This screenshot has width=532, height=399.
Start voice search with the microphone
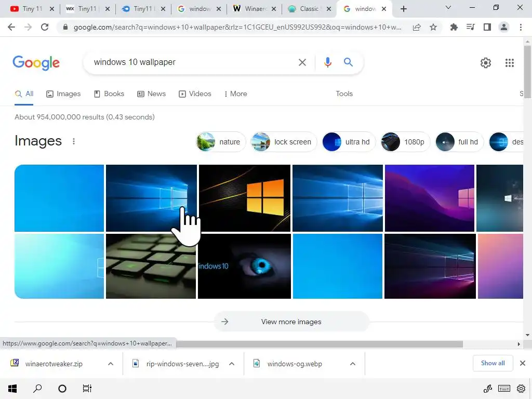[x=327, y=62]
